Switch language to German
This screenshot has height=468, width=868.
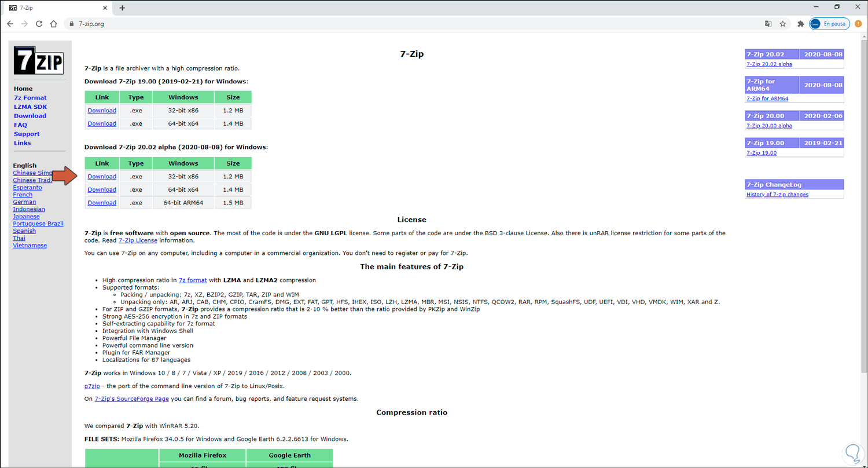point(24,202)
